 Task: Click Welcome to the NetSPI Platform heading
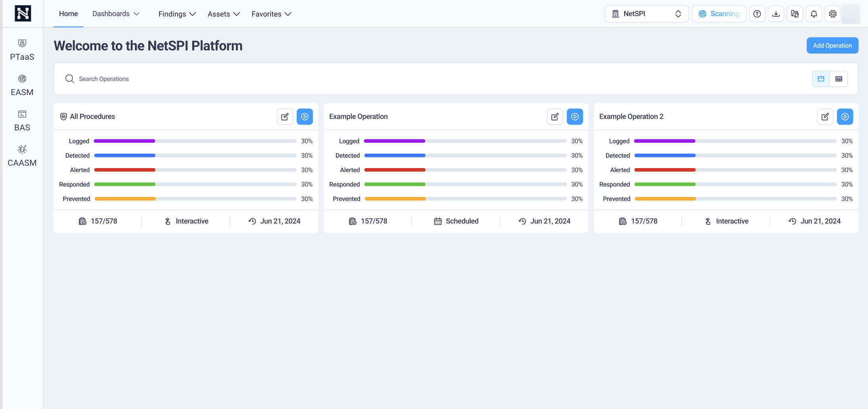pos(148,46)
